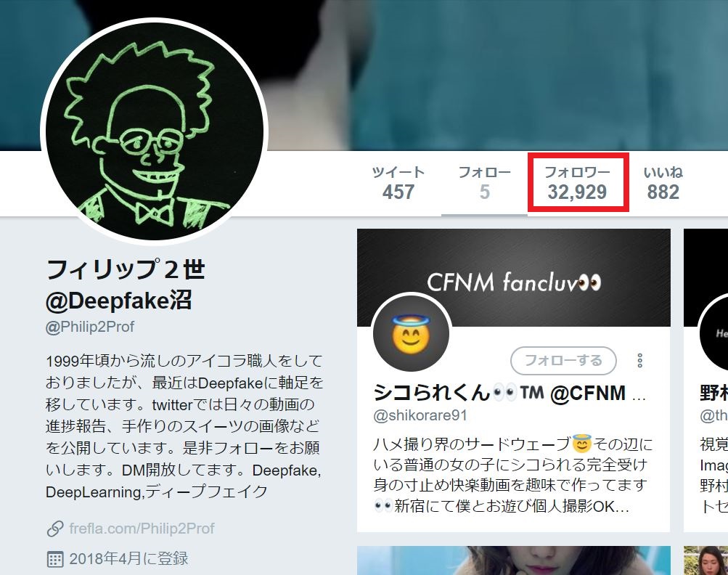The image size is (728, 575).
Task: Click the profile header cover image
Action: 465,74
